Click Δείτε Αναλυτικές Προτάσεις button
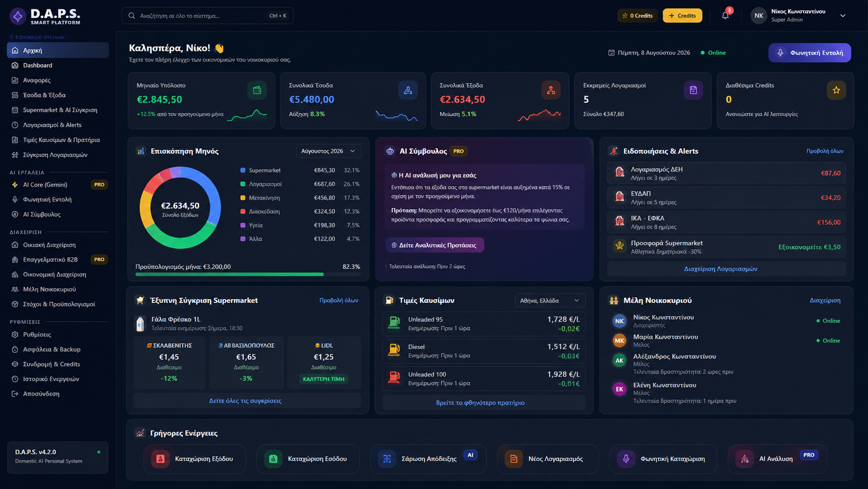 coord(435,245)
